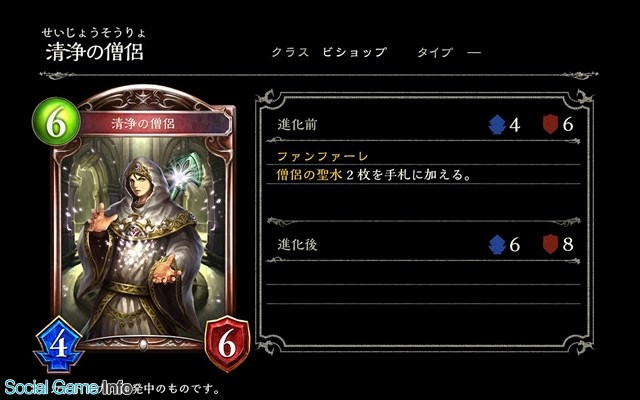Click the クラス ビショップ label

click(x=329, y=52)
